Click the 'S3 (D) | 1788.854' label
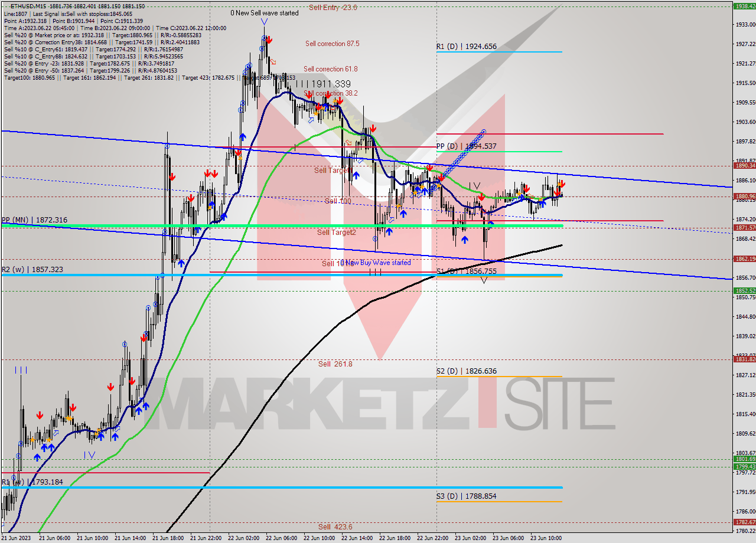 [x=467, y=496]
